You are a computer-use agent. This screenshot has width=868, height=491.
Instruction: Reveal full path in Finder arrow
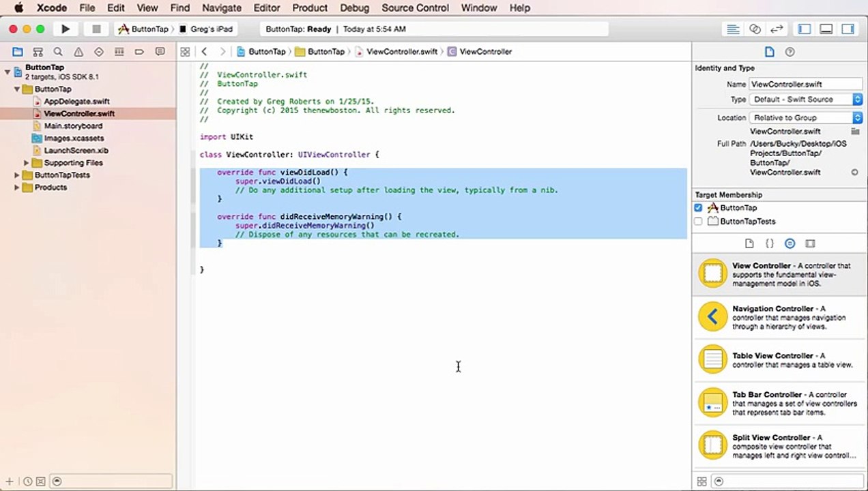854,173
